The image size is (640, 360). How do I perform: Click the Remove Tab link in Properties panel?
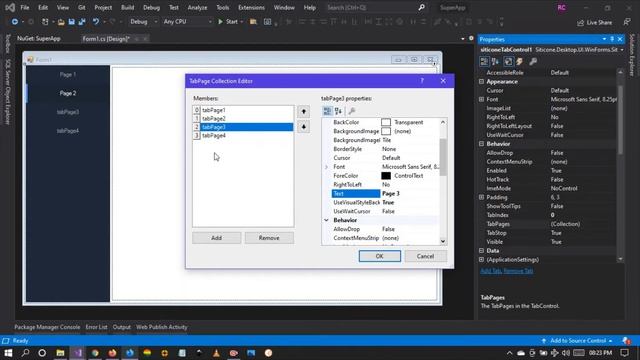[518, 271]
